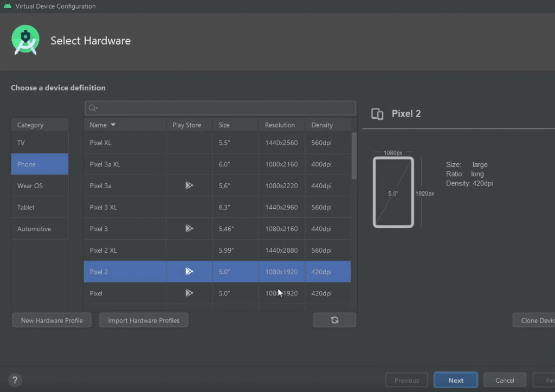Click the Play Store icon in Pixel 3a row
555x392 pixels.
189,185
